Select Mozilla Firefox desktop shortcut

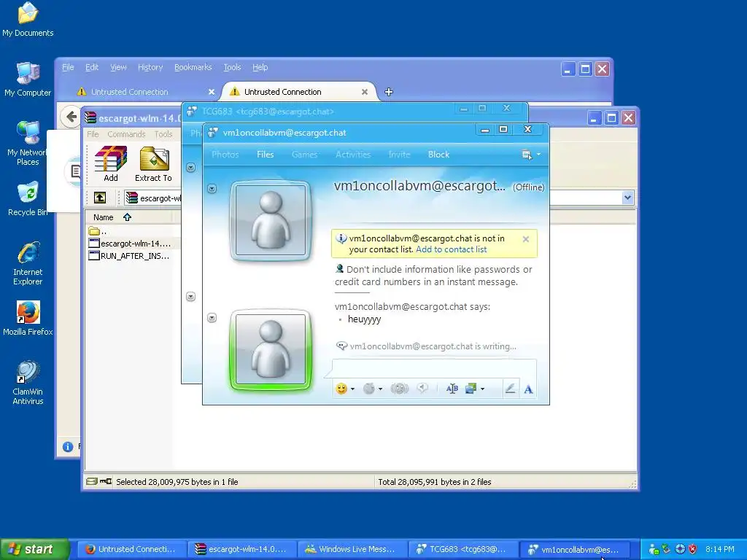[x=28, y=318]
